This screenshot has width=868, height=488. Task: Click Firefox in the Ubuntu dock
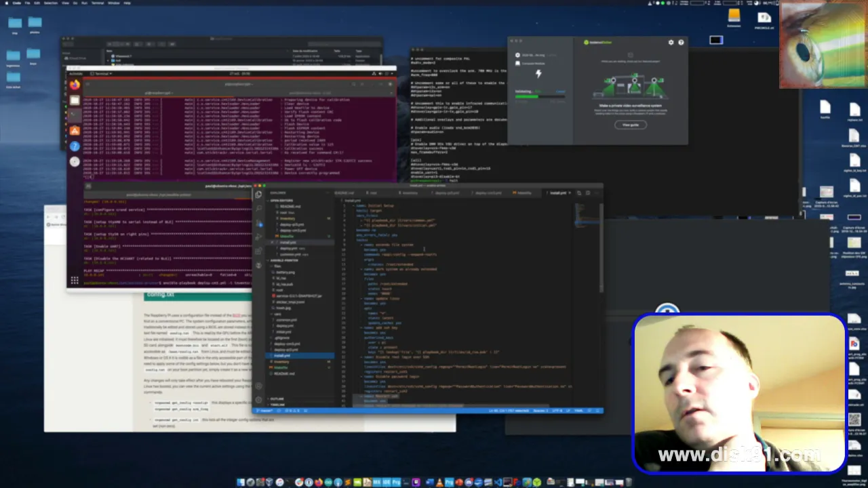pyautogui.click(x=75, y=85)
